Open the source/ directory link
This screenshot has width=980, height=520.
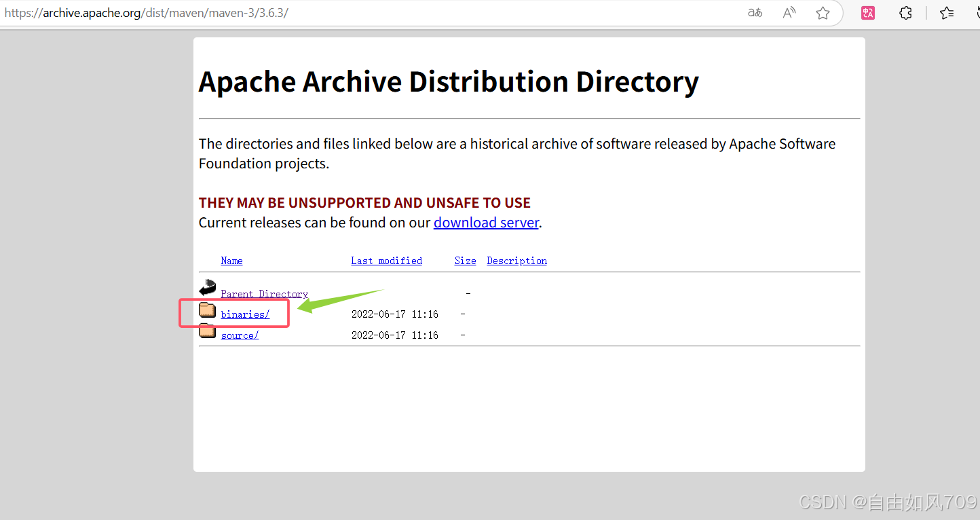pyautogui.click(x=240, y=335)
